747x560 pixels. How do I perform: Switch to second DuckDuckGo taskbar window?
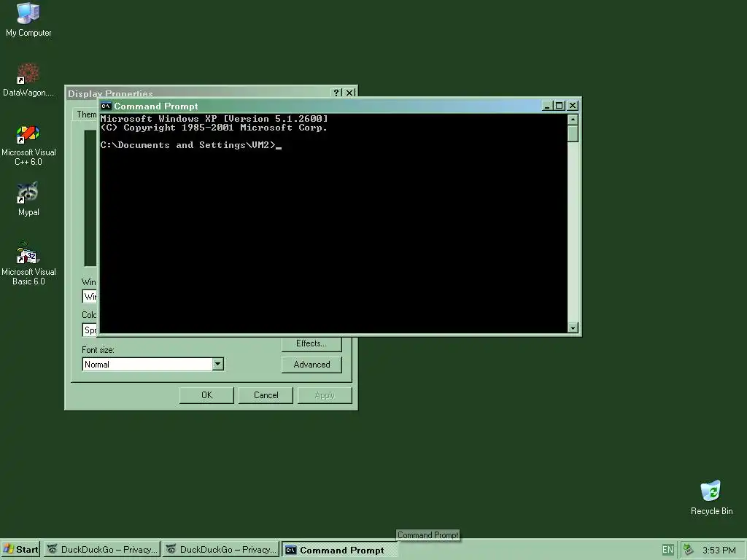tap(222, 550)
